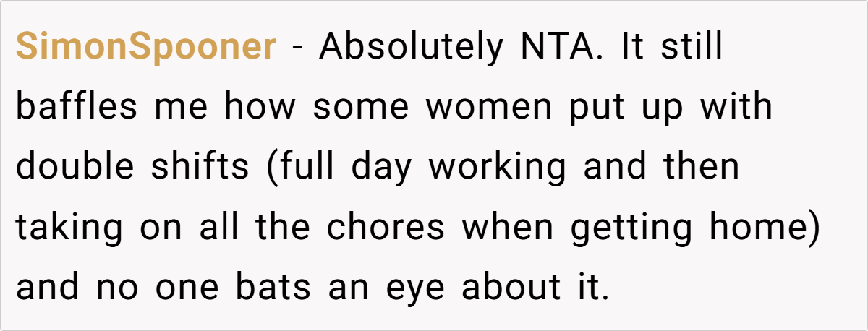Click the word "Absolutely" in the comment
This screenshot has height=331, width=868.
point(410,48)
